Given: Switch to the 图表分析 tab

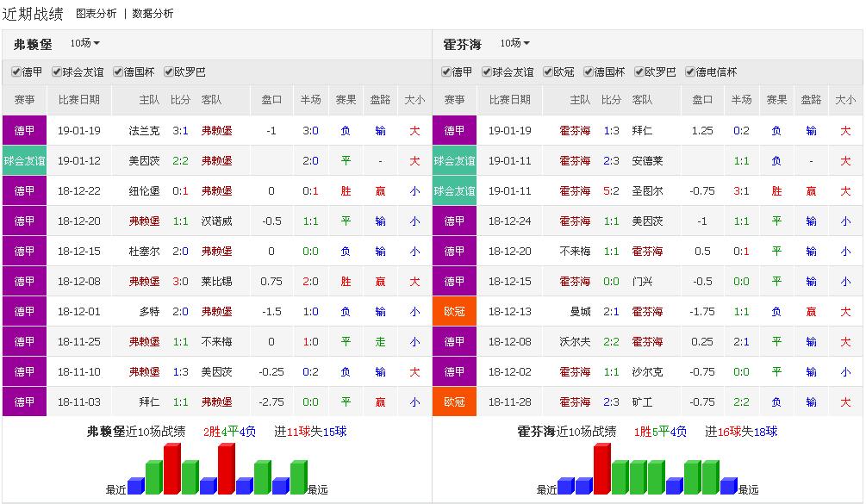Looking at the screenshot, I should [97, 14].
